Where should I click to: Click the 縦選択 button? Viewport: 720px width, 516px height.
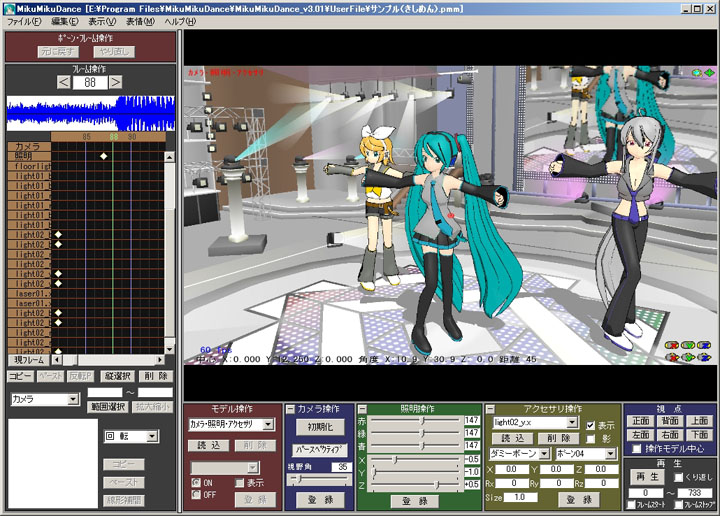point(117,376)
